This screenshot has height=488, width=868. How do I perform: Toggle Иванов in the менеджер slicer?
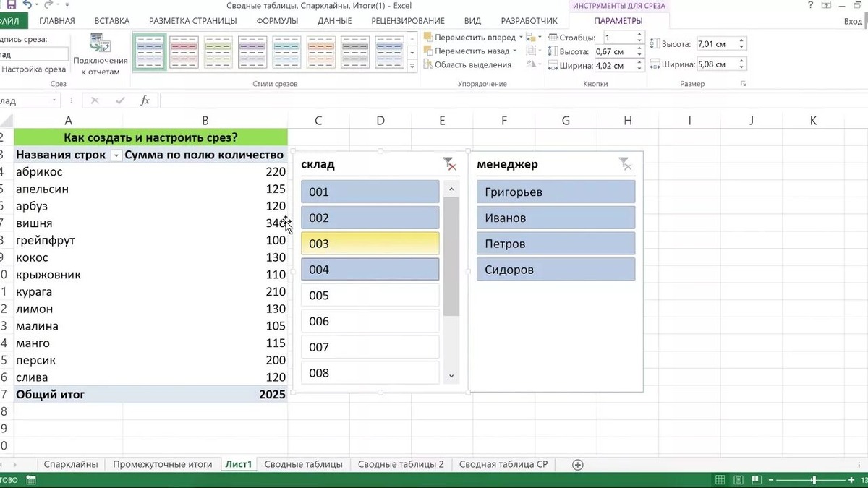click(556, 218)
